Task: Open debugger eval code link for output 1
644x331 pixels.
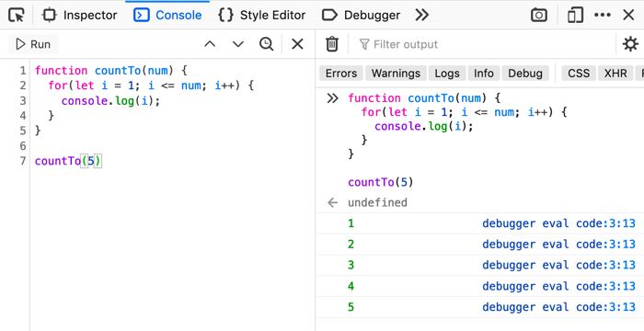Action: (x=558, y=223)
